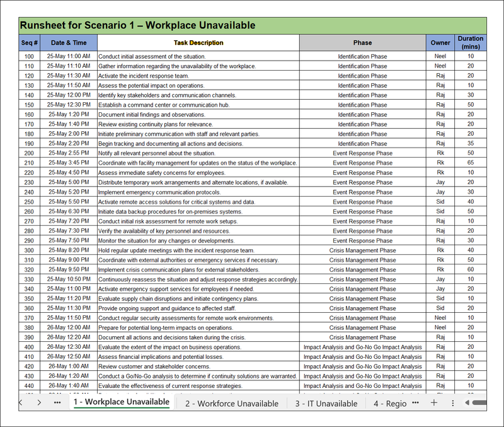The height and width of the screenshot is (427, 504).
Task: Click the 'Task Description' header cell
Action: pos(198,43)
